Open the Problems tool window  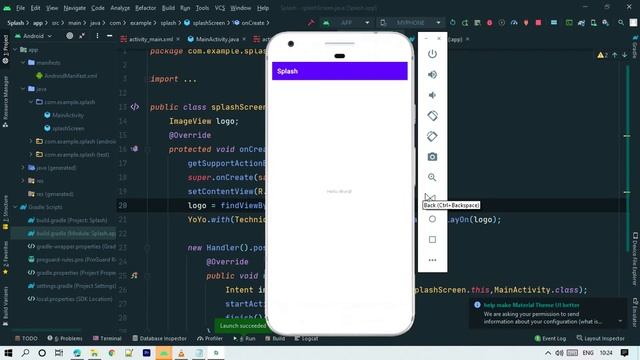pyautogui.click(x=64, y=338)
